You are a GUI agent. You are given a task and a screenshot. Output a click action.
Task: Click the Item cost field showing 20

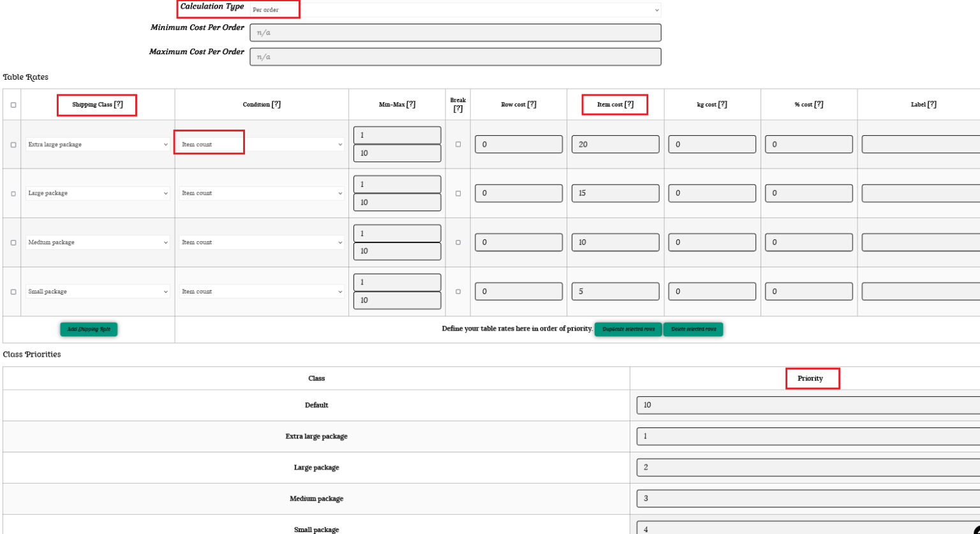click(x=615, y=145)
